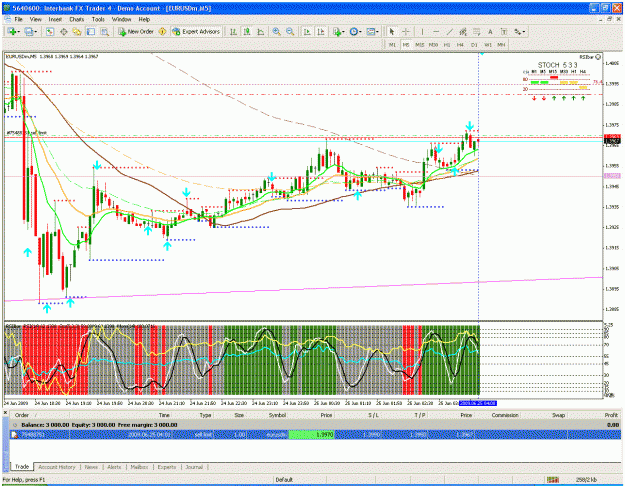
Task: Switch timeframe to D1
Action: click(474, 45)
